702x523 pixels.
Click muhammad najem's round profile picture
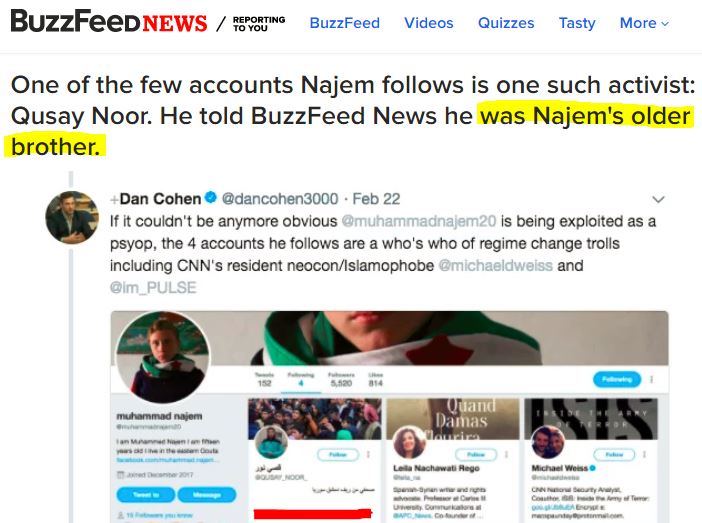point(162,356)
